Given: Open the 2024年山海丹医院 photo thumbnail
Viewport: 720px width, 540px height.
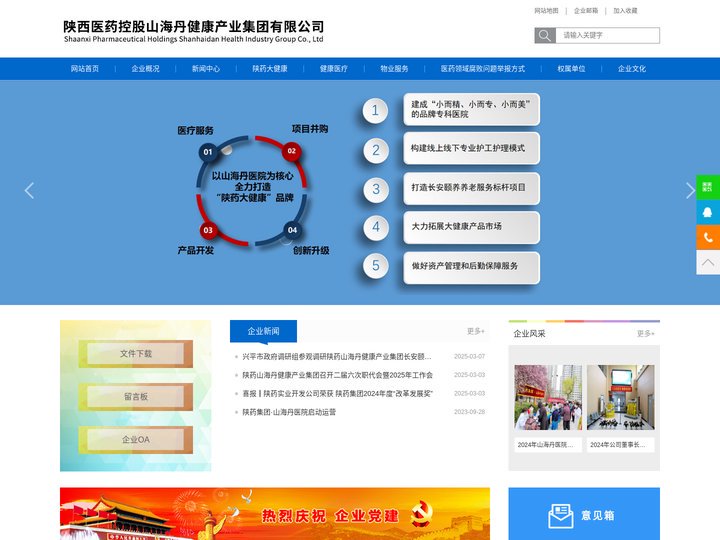Looking at the screenshot, I should click(x=548, y=398).
